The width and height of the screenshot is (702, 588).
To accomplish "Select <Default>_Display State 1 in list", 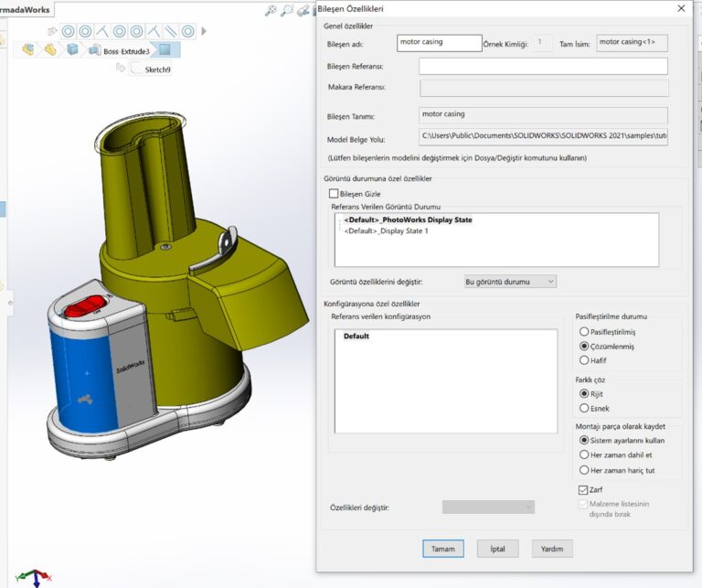I will pyautogui.click(x=387, y=231).
